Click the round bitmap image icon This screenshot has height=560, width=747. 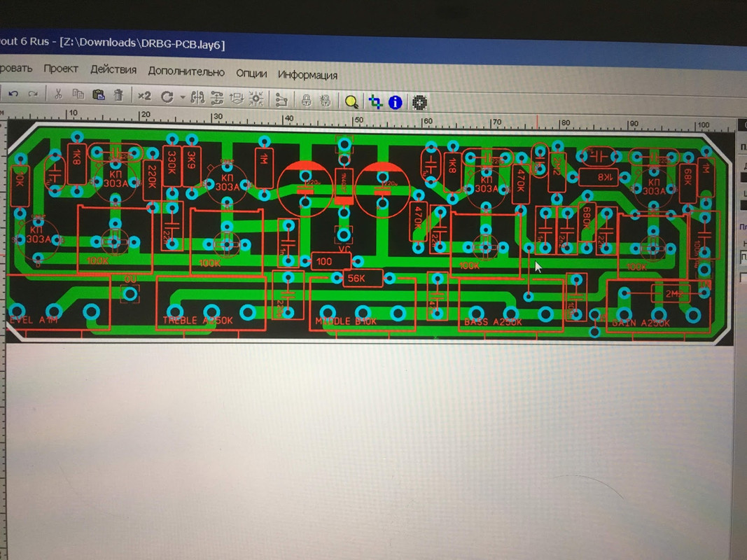click(x=419, y=103)
